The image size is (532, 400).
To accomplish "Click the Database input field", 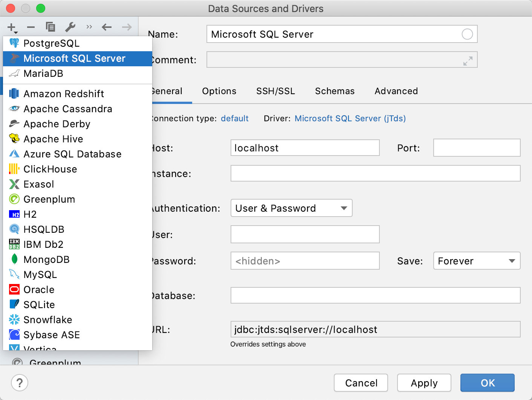I will (376, 295).
